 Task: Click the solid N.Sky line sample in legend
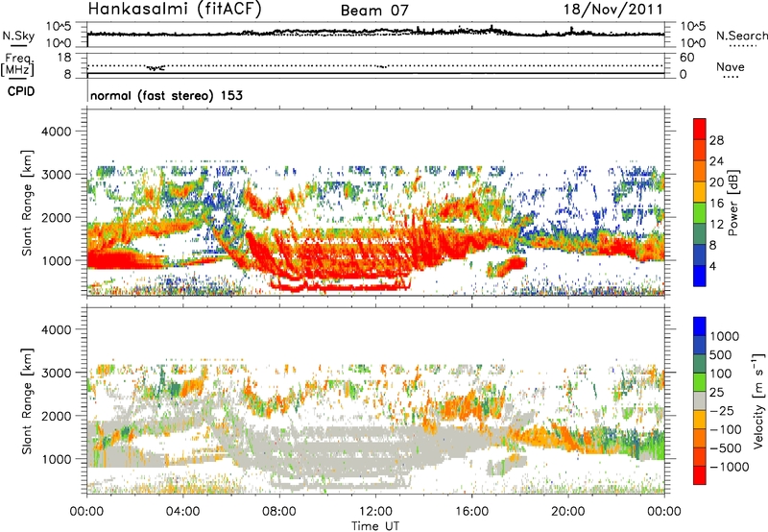(18, 45)
